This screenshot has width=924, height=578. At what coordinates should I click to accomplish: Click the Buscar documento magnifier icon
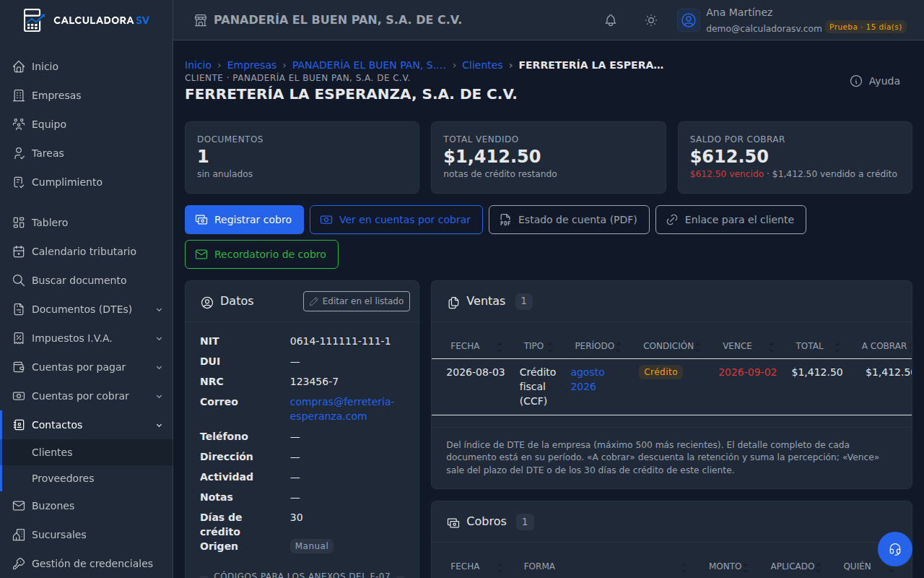(19, 280)
